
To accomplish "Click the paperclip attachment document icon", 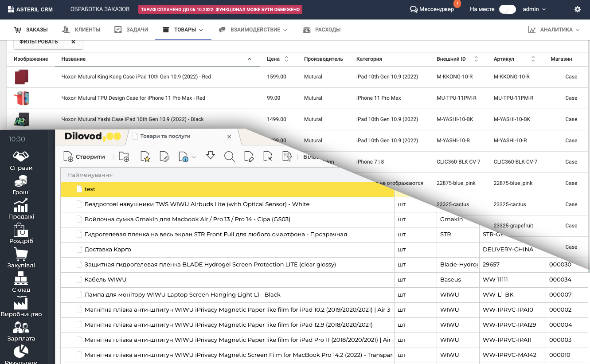I will (164, 157).
